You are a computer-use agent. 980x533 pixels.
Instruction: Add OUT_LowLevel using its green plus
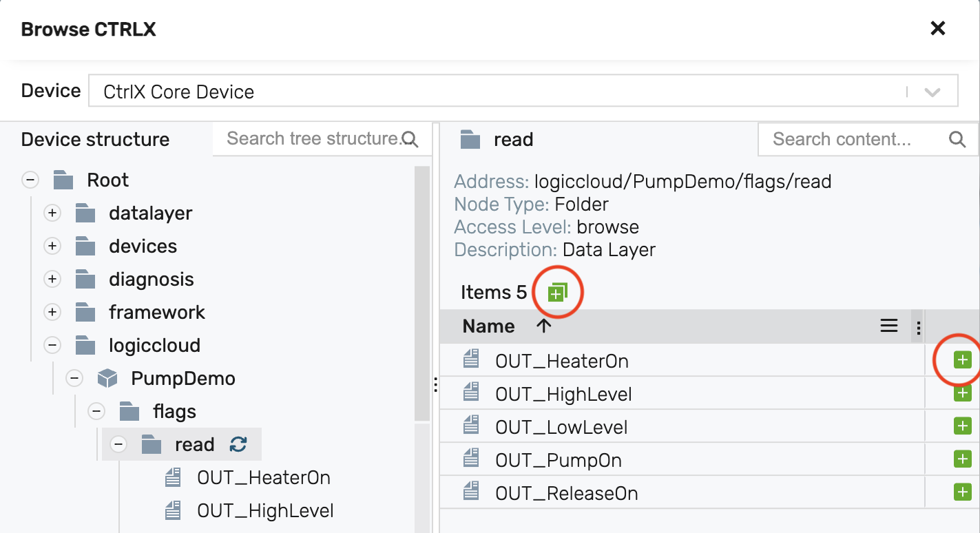click(962, 426)
